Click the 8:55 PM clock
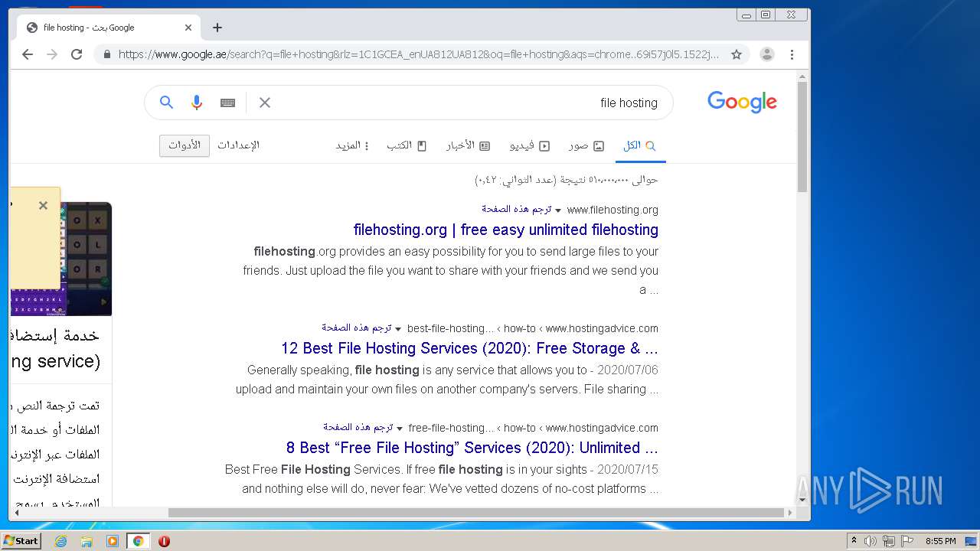Screen dimensions: 980x551 click(940, 541)
